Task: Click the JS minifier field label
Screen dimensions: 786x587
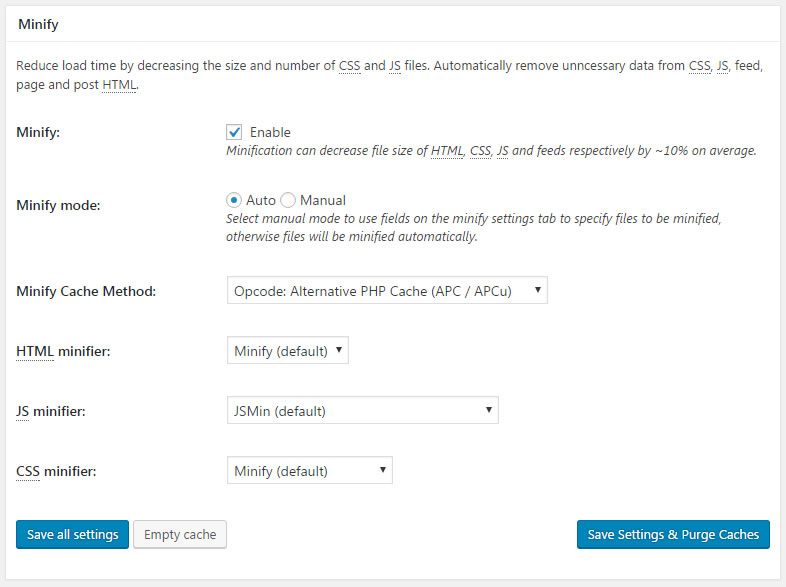Action: (51, 412)
